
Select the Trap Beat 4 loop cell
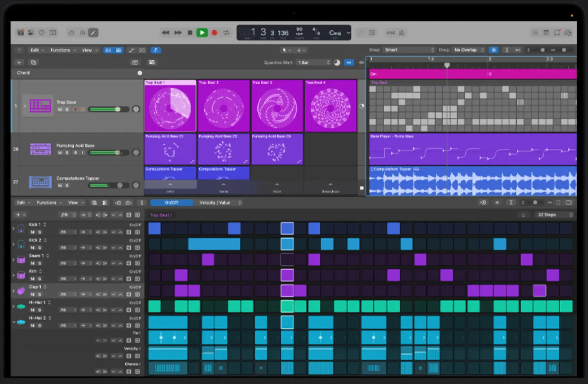[331, 106]
